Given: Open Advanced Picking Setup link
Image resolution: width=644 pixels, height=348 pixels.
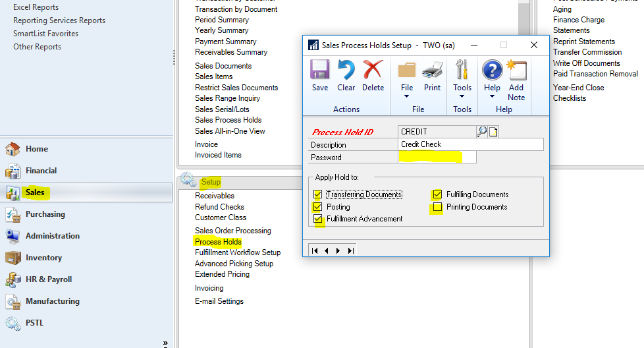Looking at the screenshot, I should click(234, 264).
